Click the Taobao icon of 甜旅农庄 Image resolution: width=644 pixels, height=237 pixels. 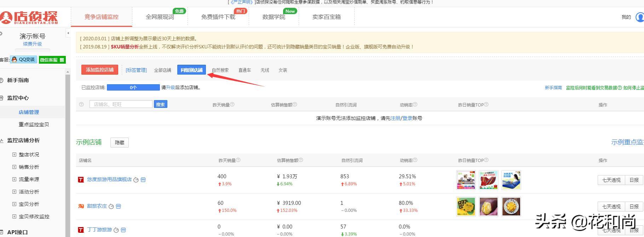point(81,206)
